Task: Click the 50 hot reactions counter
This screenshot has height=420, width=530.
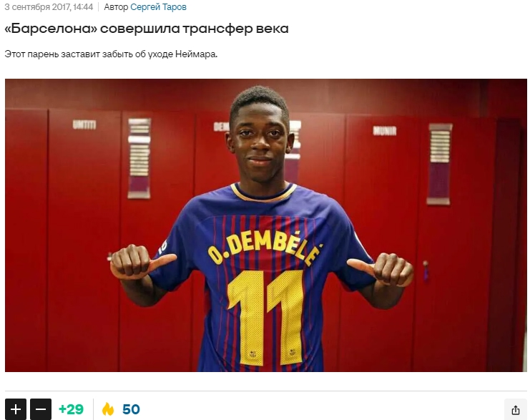Action: point(131,409)
